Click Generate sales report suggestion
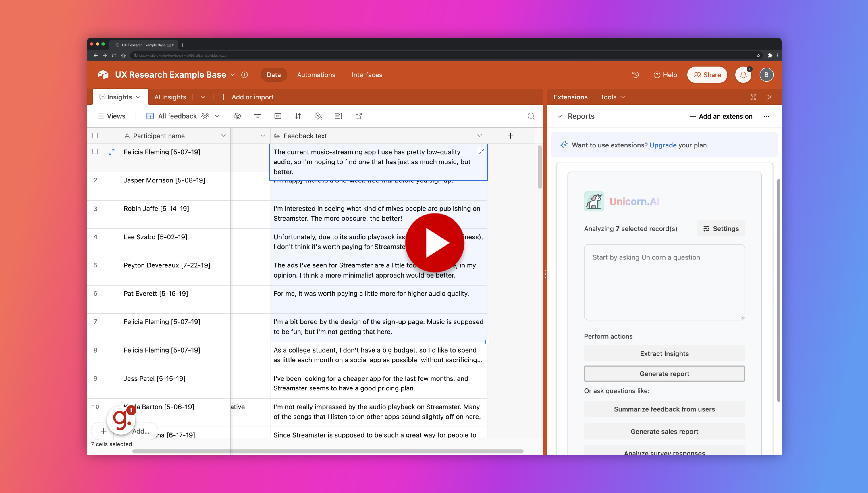The width and height of the screenshot is (868, 493). pyautogui.click(x=664, y=432)
